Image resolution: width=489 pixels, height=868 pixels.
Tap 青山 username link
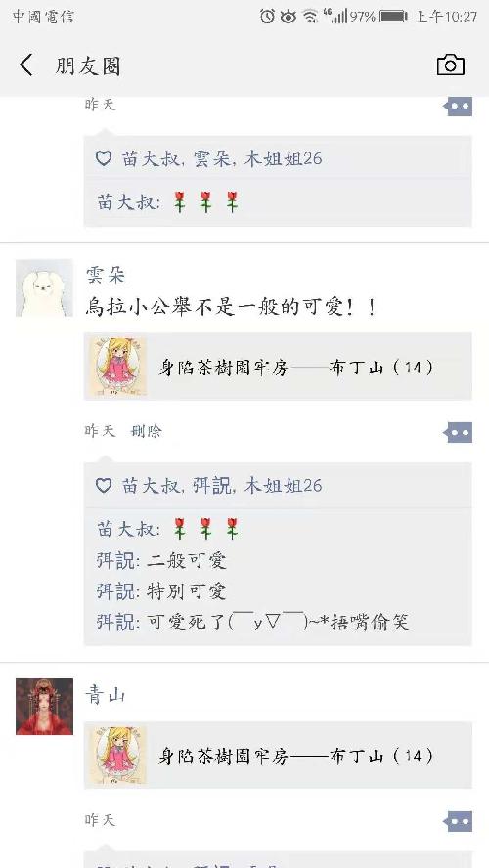click(x=106, y=694)
